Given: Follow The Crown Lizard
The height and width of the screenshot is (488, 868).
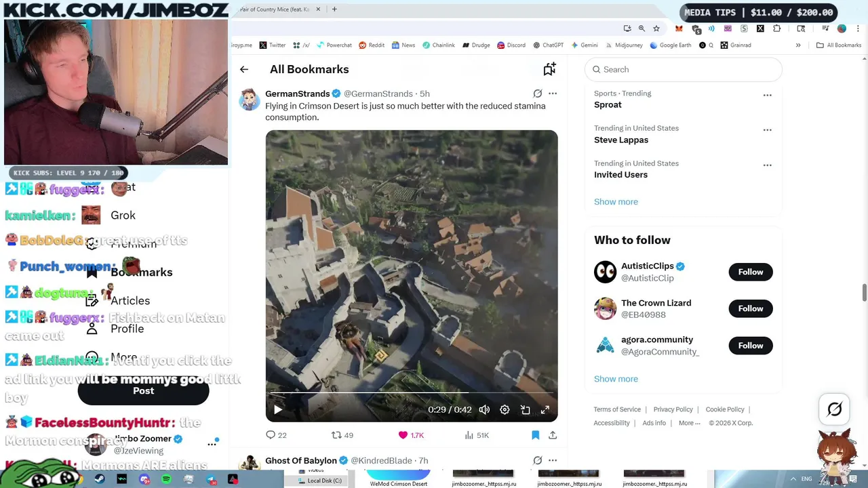Looking at the screenshot, I should [750, 308].
